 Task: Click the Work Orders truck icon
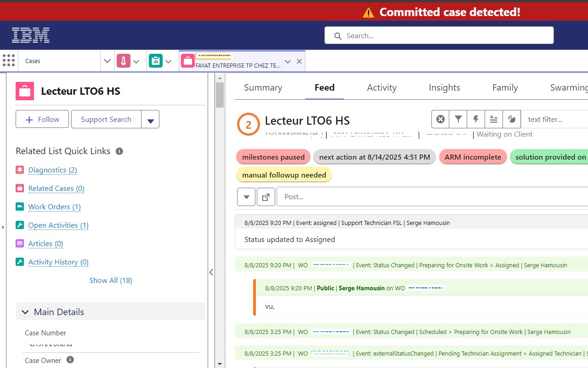[x=20, y=207]
